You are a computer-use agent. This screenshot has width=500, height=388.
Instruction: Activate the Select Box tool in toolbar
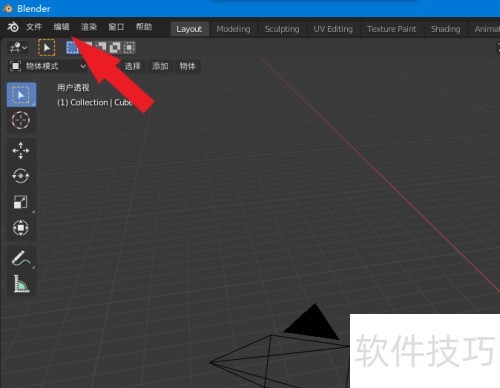21,95
